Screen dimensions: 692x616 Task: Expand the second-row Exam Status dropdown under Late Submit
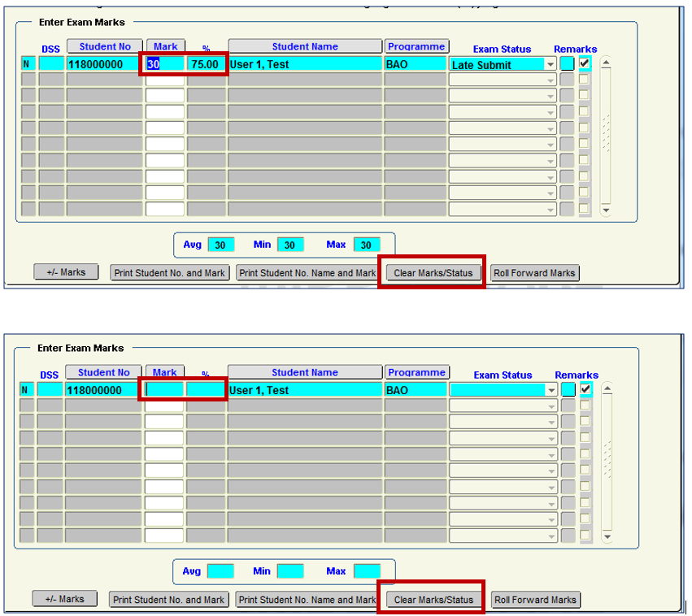tap(550, 80)
